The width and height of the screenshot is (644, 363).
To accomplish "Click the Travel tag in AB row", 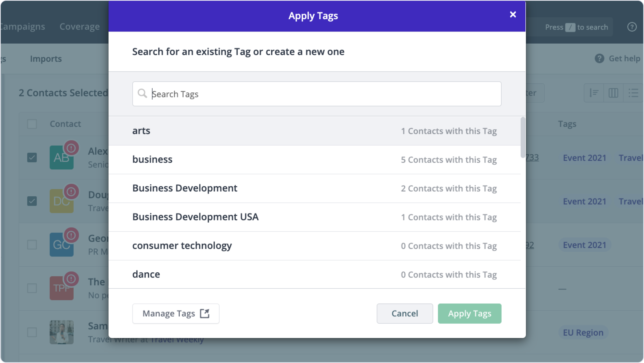I will (x=630, y=158).
